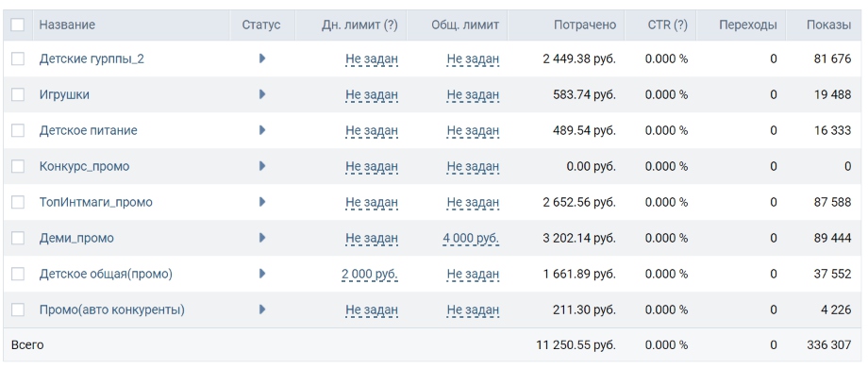Sort campaigns by Потрачено column
Viewport: 868px width, 368px height.
(x=585, y=25)
